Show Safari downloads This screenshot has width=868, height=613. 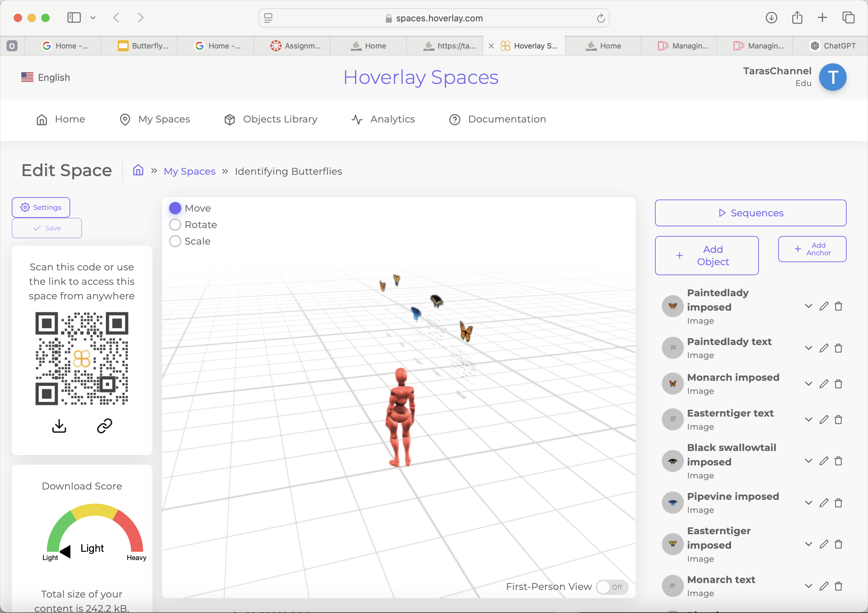coord(771,18)
